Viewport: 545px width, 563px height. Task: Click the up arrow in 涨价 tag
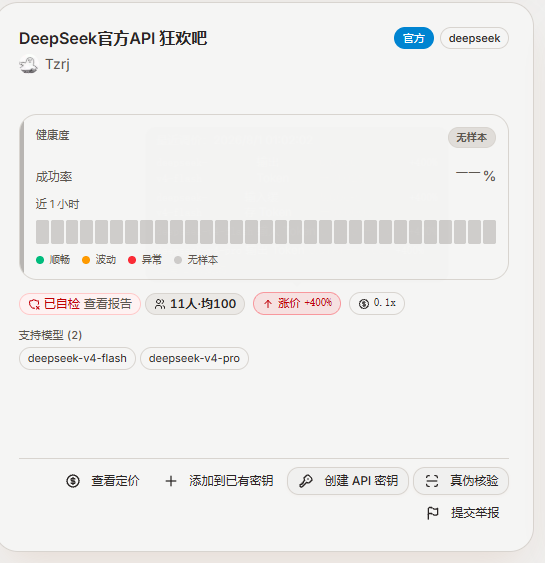[x=268, y=304]
